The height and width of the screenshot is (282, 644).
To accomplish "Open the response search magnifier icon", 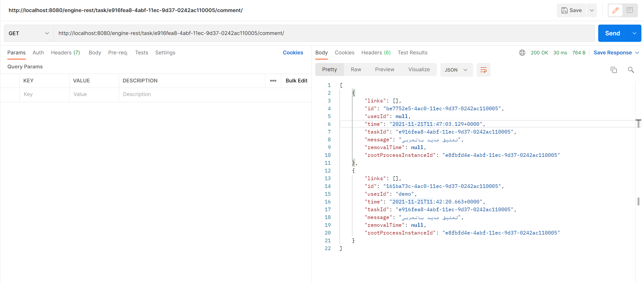I will coord(631,70).
